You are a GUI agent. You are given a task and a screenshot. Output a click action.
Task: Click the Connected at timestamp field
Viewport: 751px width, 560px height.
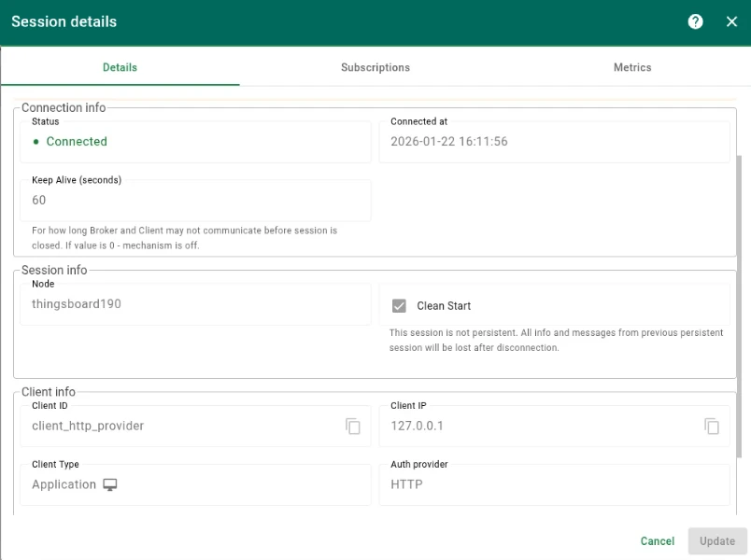(554, 142)
